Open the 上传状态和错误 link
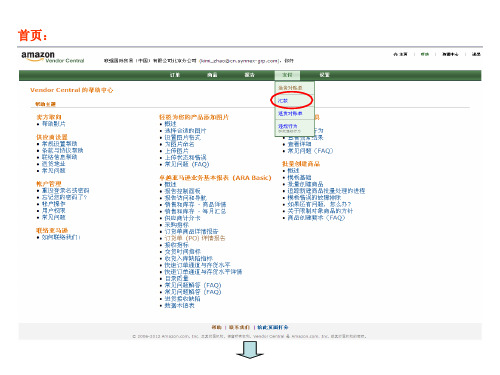This screenshot has width=500, height=375. click(x=185, y=158)
